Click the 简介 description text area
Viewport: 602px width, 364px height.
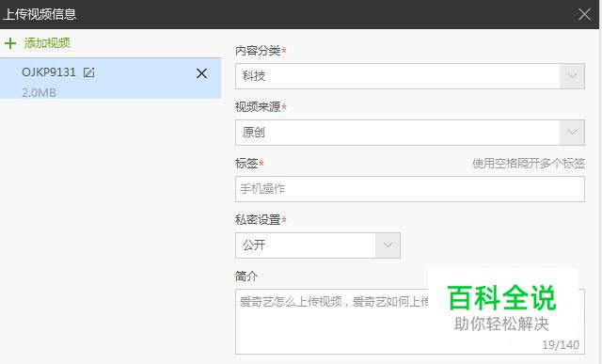410,322
